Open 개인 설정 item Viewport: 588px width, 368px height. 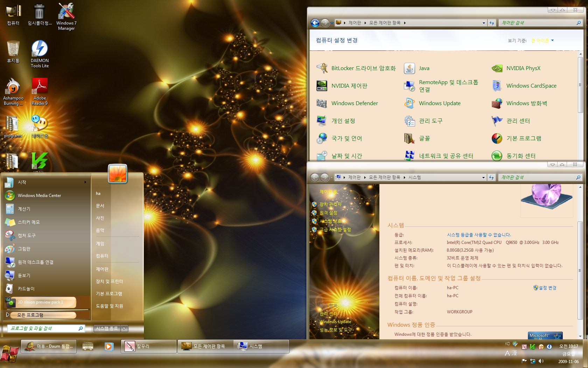(x=335, y=121)
